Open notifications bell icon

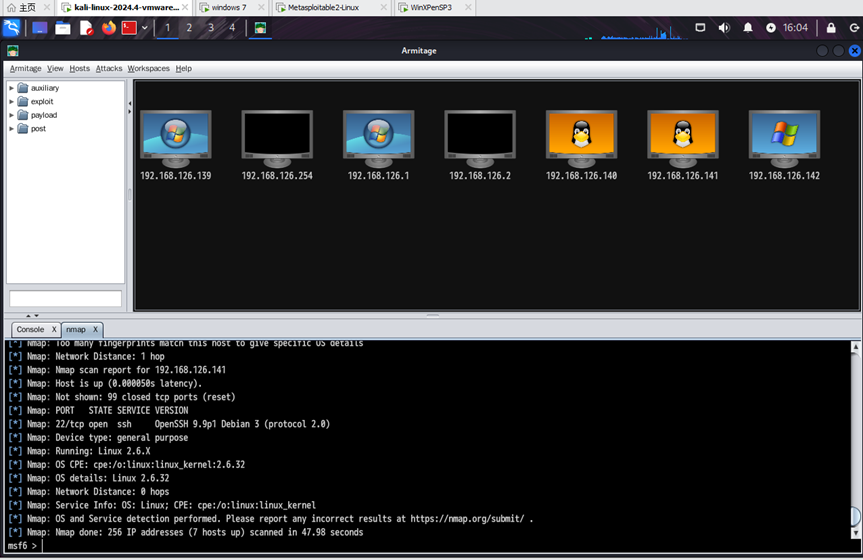pos(748,28)
